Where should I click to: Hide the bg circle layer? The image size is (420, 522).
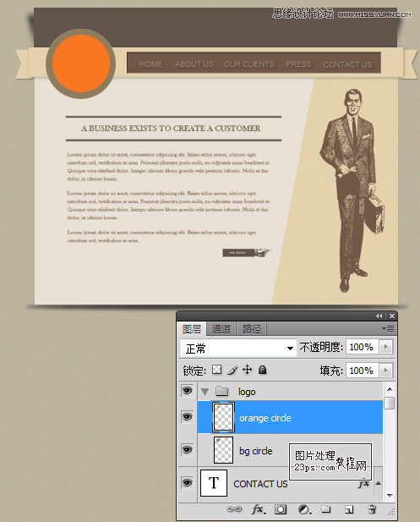point(188,450)
